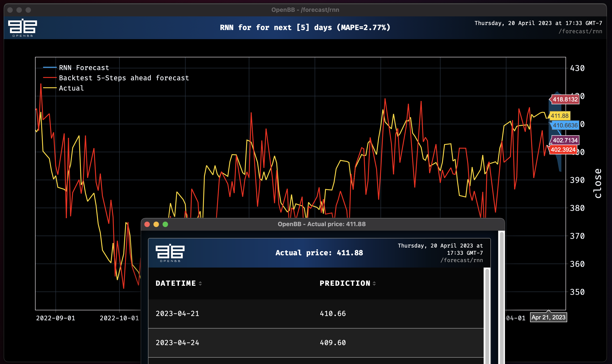Click the Apr 21, 2023 date hover label
Image resolution: width=612 pixels, height=364 pixels.
click(548, 317)
